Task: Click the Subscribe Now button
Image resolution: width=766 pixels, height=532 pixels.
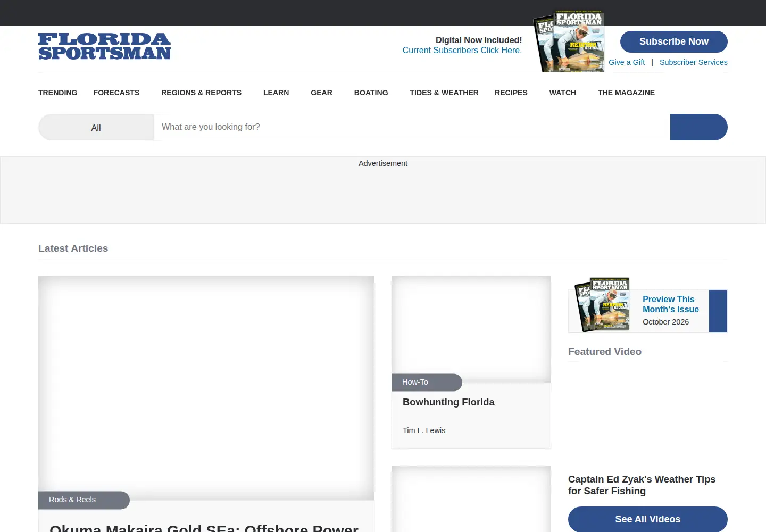Action: [x=673, y=41]
